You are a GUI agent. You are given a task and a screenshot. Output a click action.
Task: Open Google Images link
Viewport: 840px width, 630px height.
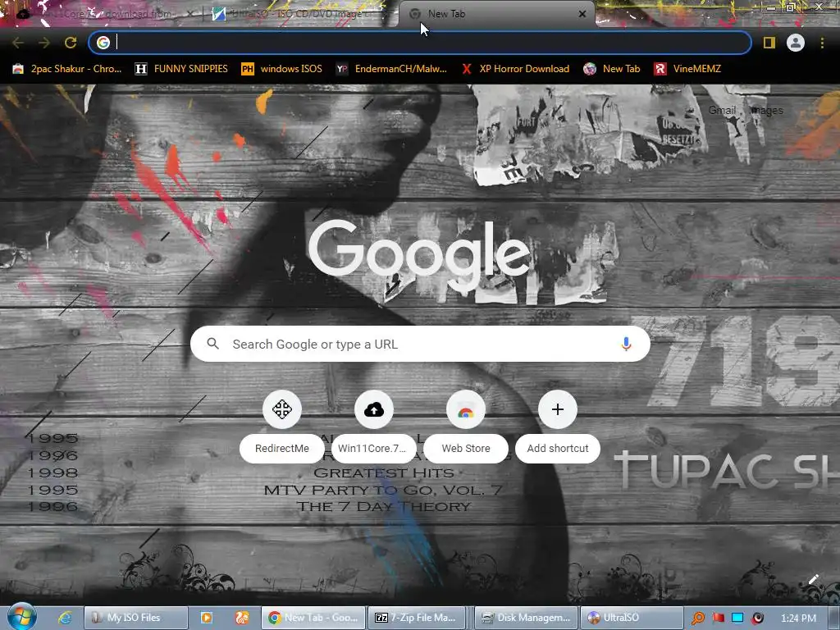click(767, 111)
